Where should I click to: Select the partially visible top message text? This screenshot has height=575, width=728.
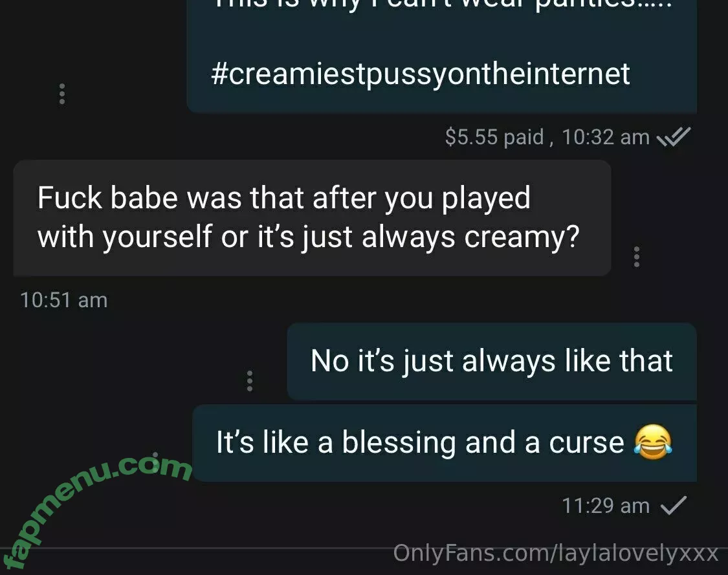click(442, 5)
